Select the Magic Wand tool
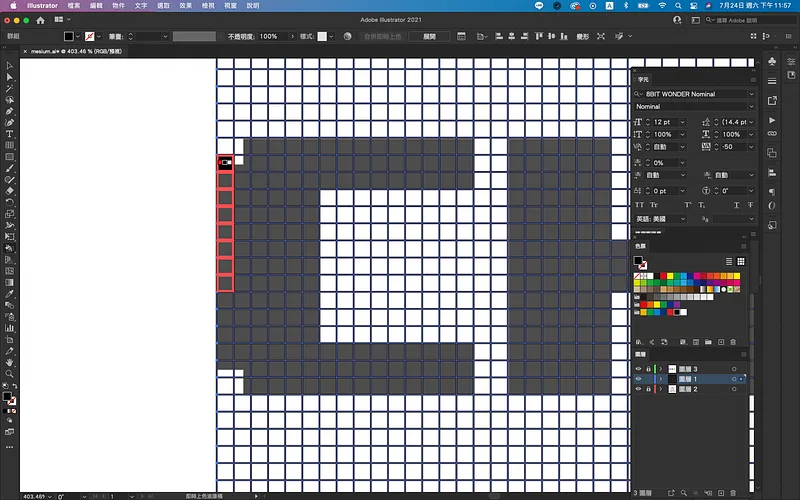 click(x=9, y=88)
